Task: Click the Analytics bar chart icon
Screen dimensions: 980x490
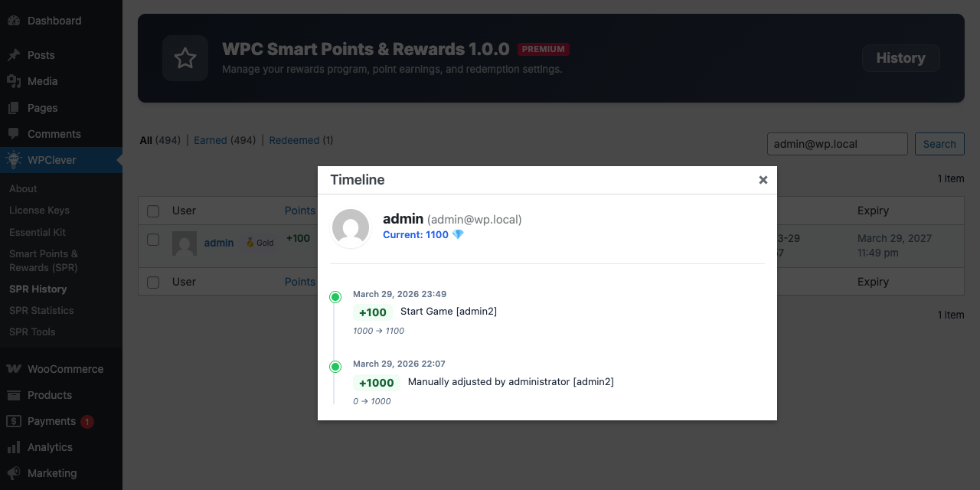Action: pyautogui.click(x=14, y=447)
